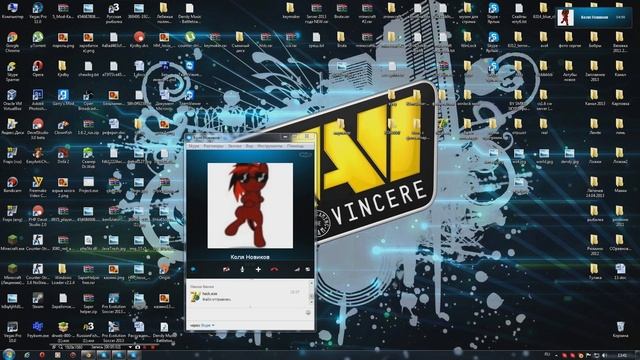Toggle video camera in Skype call
The width and height of the screenshot is (640, 360).
click(x=226, y=269)
